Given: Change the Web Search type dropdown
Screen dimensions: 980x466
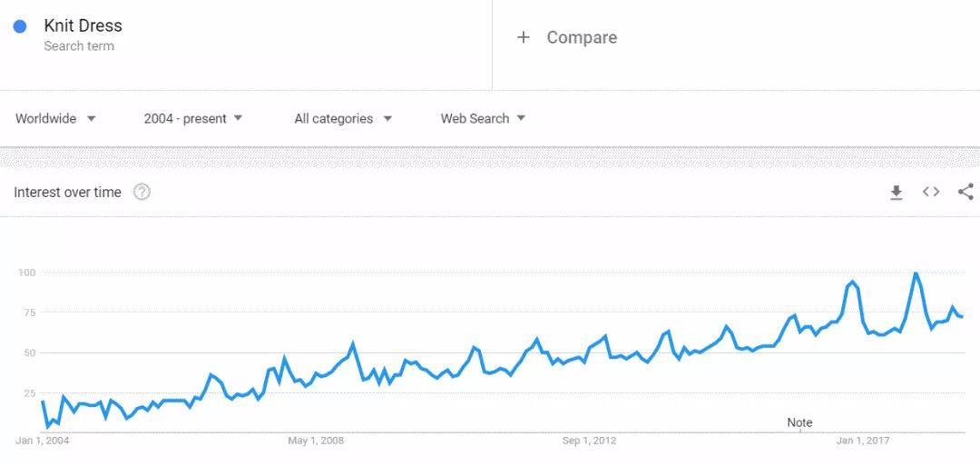Looking at the screenshot, I should 483,118.
